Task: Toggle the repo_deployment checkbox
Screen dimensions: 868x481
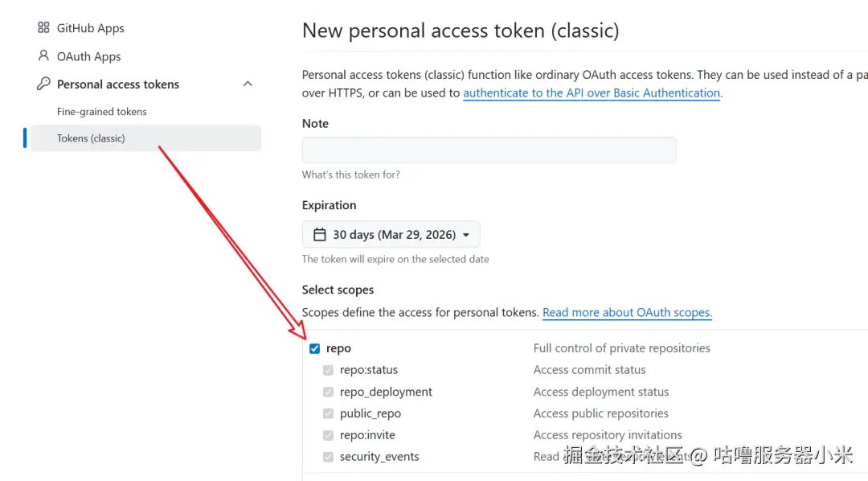Action: pyautogui.click(x=328, y=392)
